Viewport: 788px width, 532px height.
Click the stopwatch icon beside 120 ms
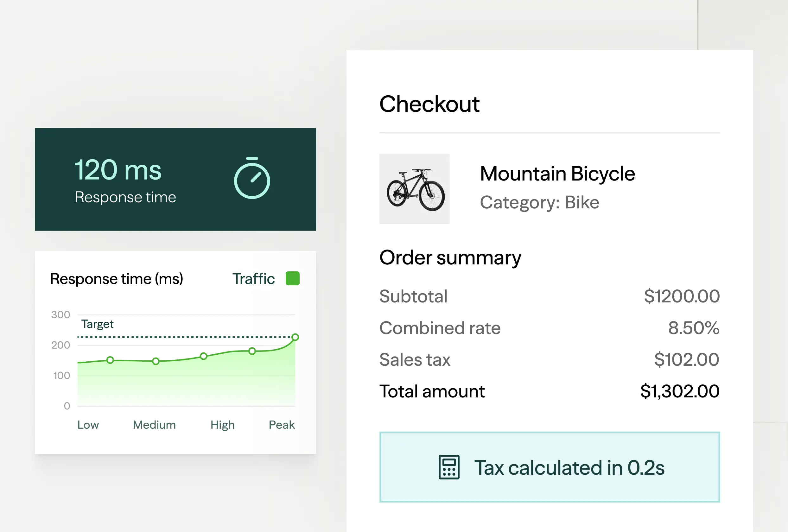[x=252, y=178]
